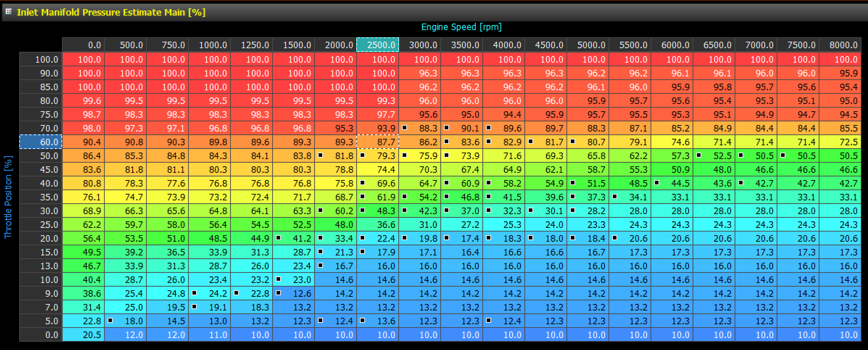Select the yellow 72.5 cell at 8000 rpm
Screen dimensions: 868x350
coord(840,142)
